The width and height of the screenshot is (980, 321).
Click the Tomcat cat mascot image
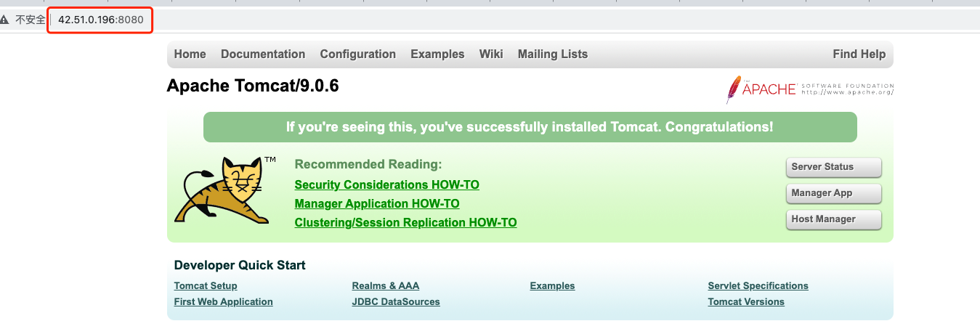[x=225, y=190]
